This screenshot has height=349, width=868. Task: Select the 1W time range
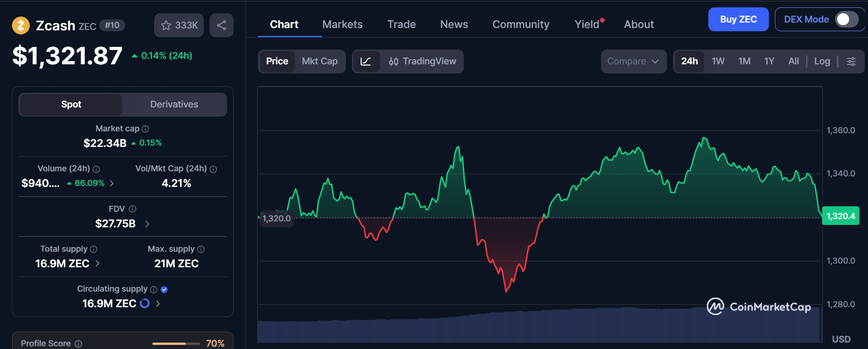[718, 62]
